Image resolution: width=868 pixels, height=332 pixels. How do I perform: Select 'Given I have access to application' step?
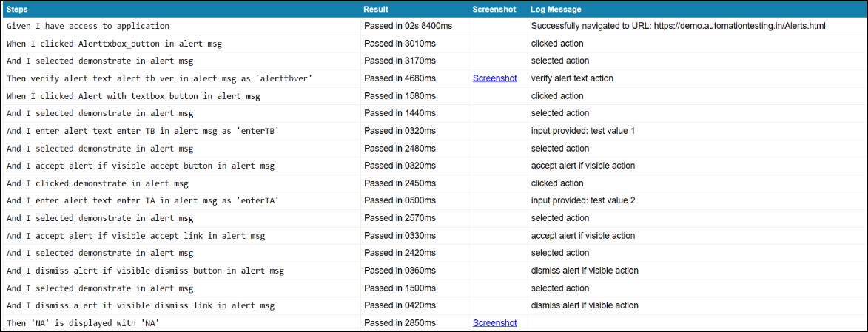(88, 26)
